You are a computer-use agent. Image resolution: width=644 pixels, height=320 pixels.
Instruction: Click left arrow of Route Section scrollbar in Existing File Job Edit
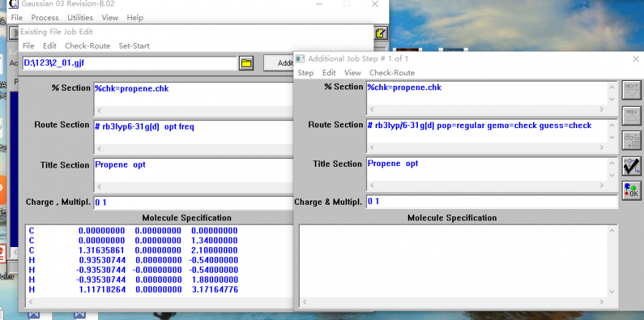(x=99, y=148)
